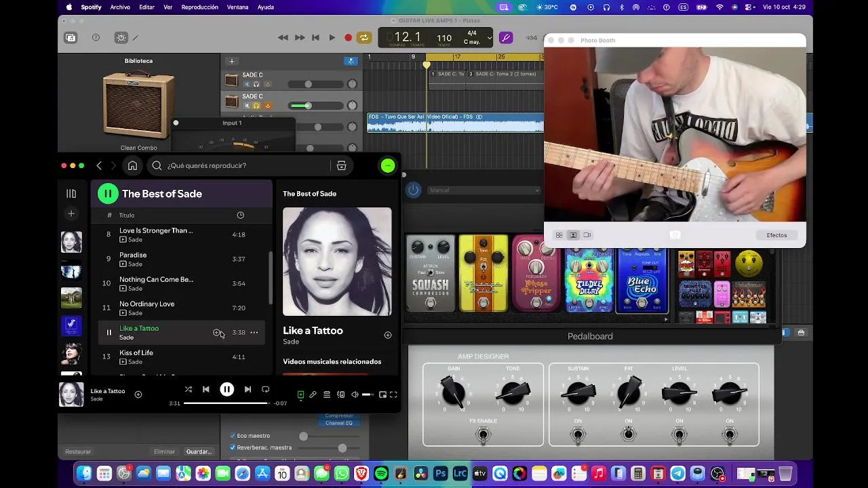
Task: Click the tempo value 110
Action: 444,38
